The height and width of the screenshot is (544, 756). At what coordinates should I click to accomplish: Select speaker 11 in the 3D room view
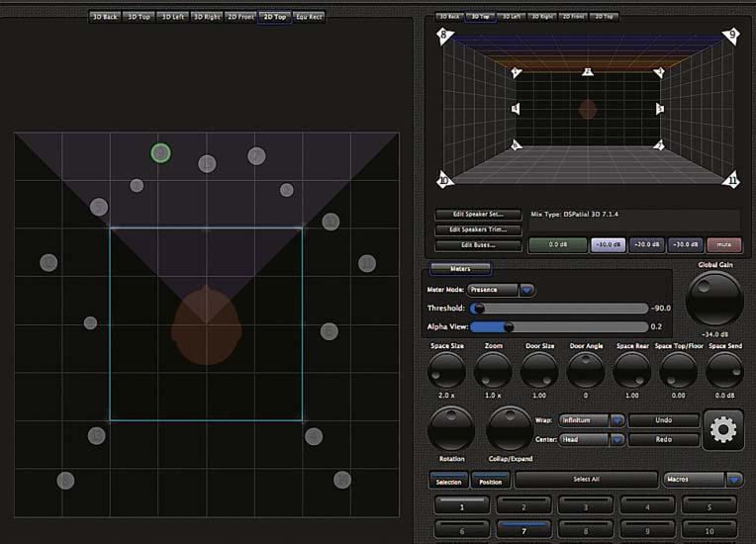pyautogui.click(x=732, y=181)
